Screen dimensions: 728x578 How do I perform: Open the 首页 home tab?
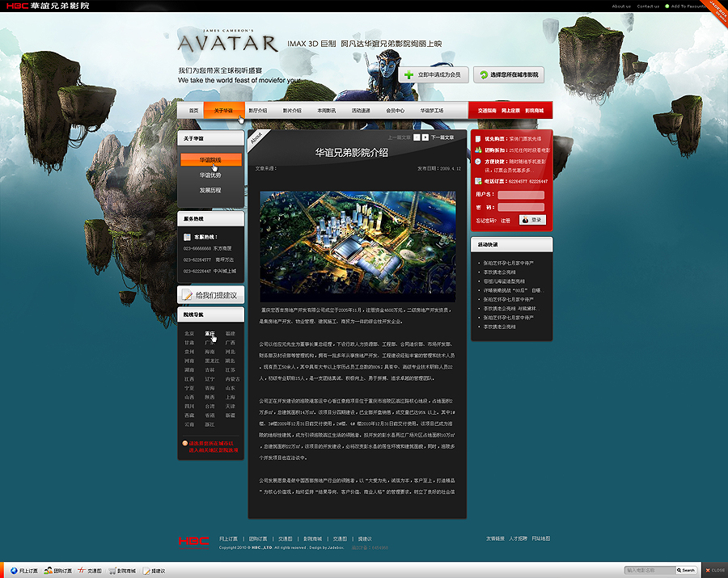point(193,111)
